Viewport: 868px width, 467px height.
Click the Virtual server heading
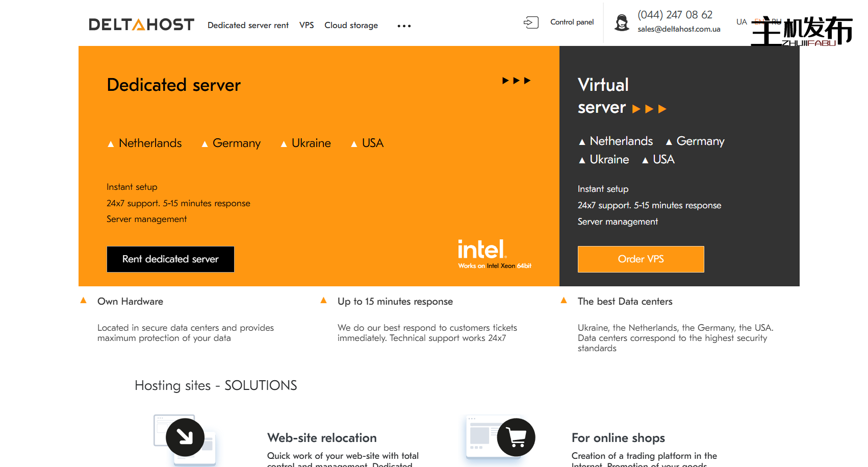tap(603, 96)
